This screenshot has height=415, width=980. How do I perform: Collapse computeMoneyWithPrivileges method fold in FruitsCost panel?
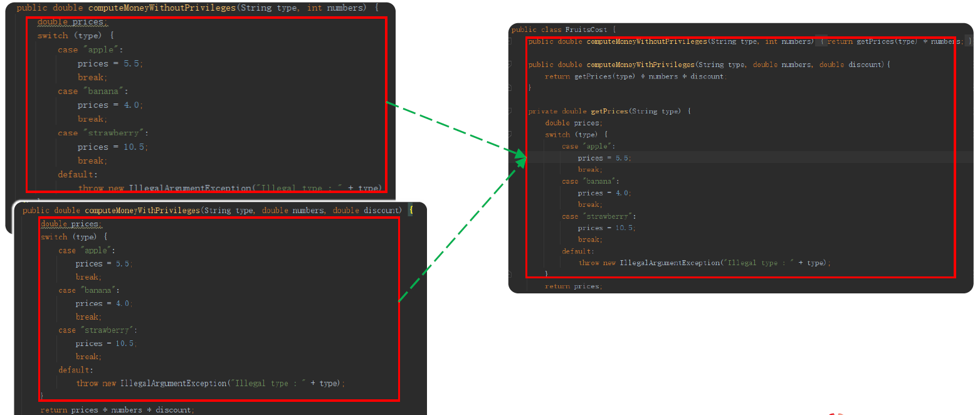point(510,65)
